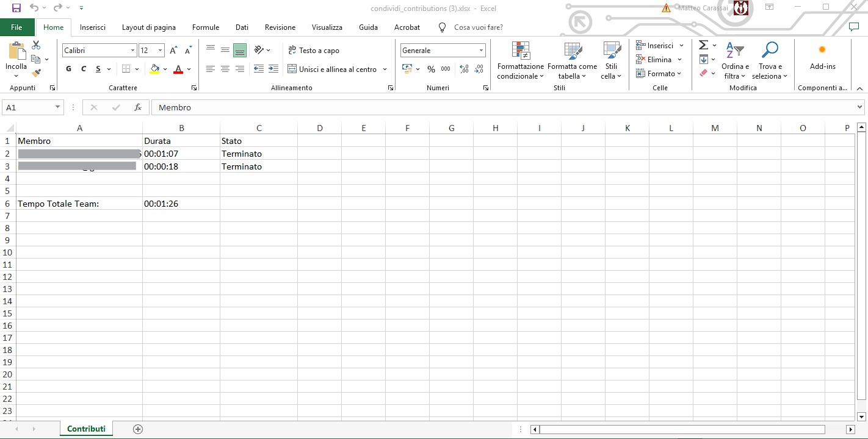868x439 pixels.
Task: Select the cell containing Tempo Totale Team:
Action: (79, 204)
